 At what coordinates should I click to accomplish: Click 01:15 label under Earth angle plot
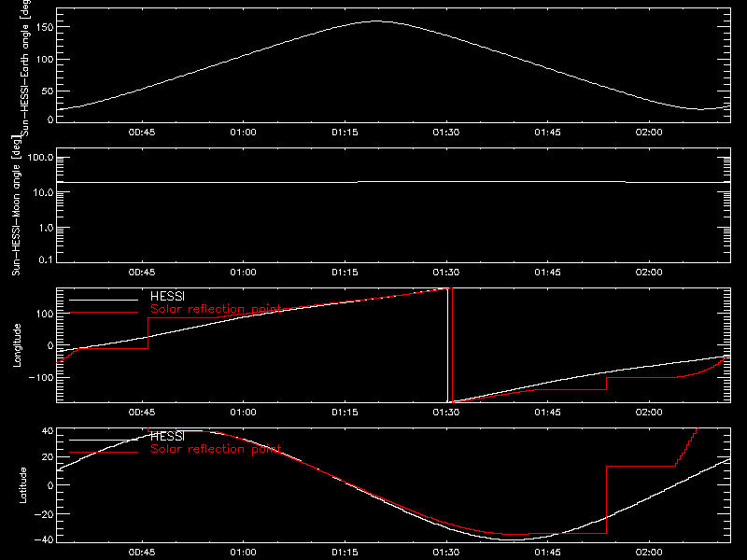click(x=345, y=133)
